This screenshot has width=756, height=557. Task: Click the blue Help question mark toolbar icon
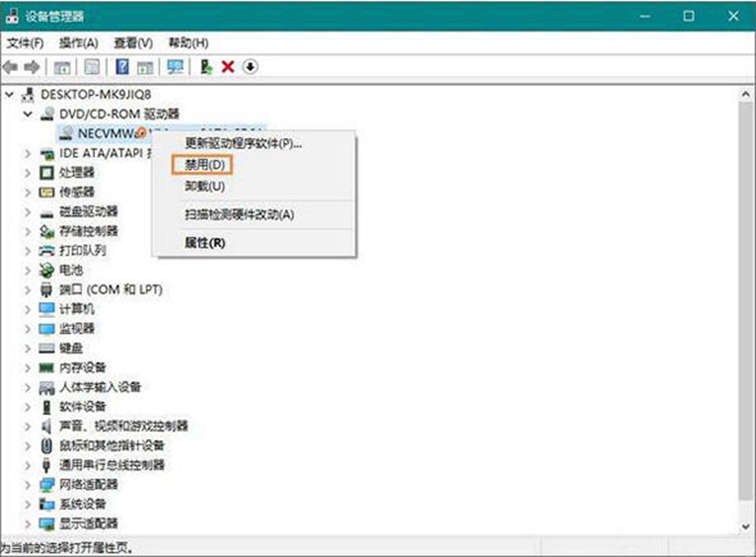[123, 67]
